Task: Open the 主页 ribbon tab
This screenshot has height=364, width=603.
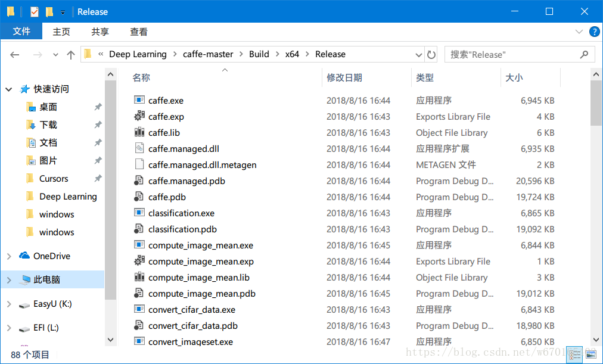Action: pos(61,32)
